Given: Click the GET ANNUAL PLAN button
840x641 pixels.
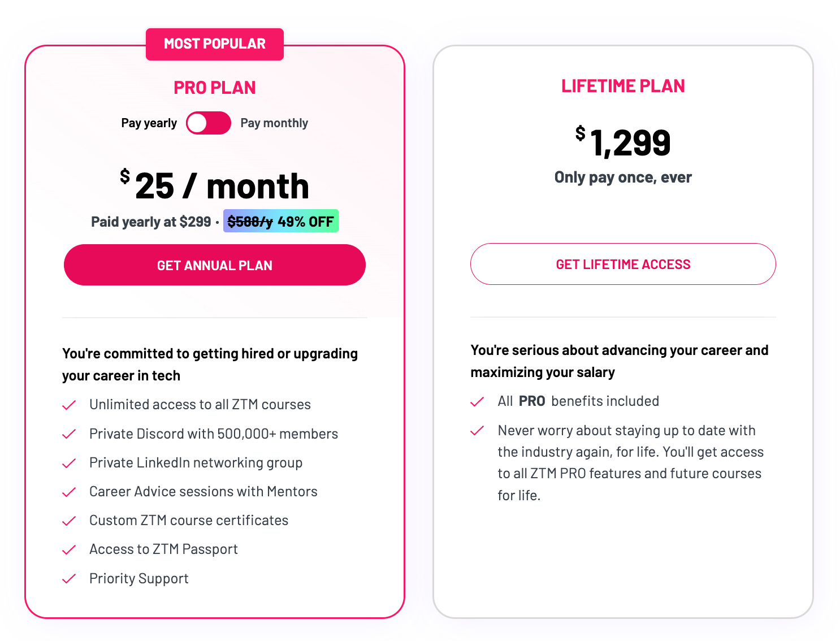Looking at the screenshot, I should pyautogui.click(x=215, y=265).
